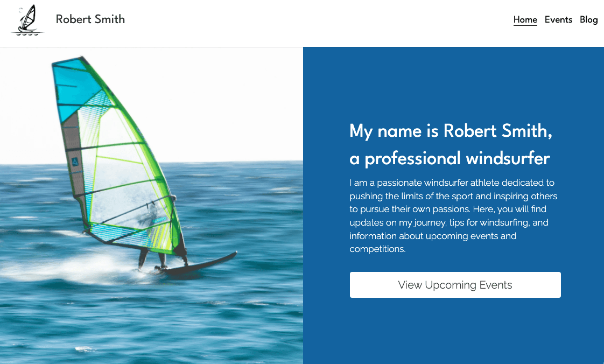
Task: Click the View Upcoming Events button
Action: 455,285
